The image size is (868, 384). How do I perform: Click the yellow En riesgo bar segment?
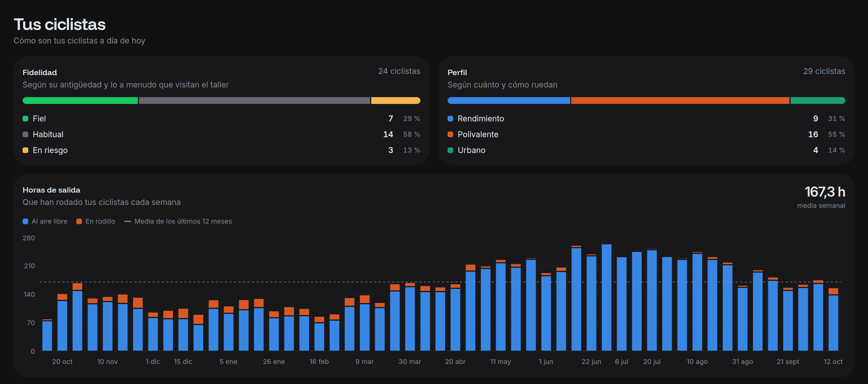coord(396,101)
